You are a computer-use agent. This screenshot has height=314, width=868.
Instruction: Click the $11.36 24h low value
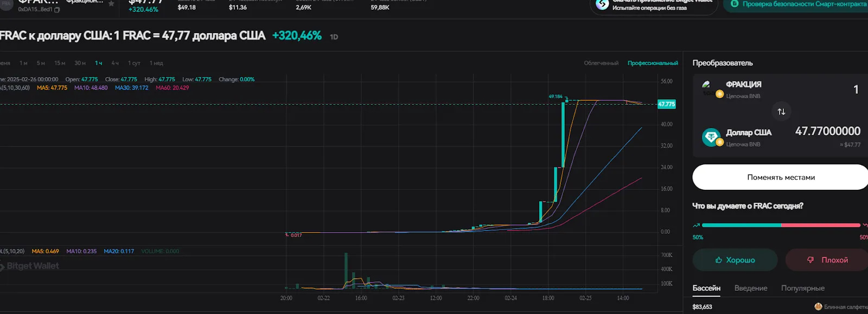(238, 8)
